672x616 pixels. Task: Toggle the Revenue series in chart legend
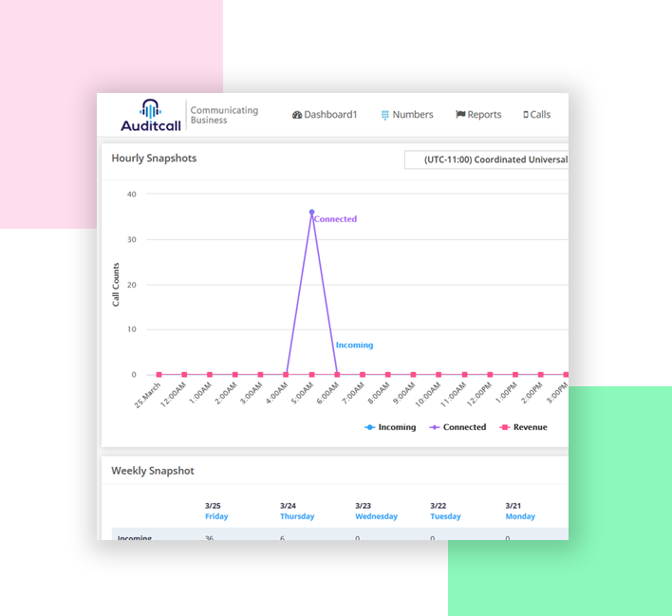(523, 427)
